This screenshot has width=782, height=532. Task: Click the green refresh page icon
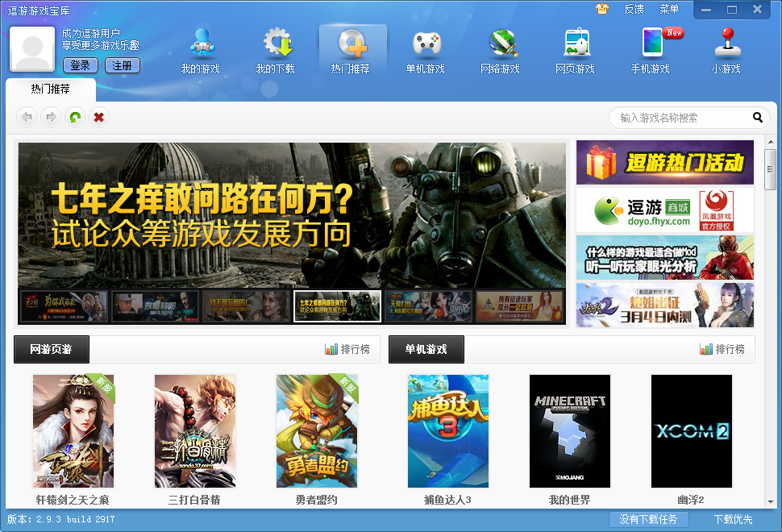click(75, 118)
